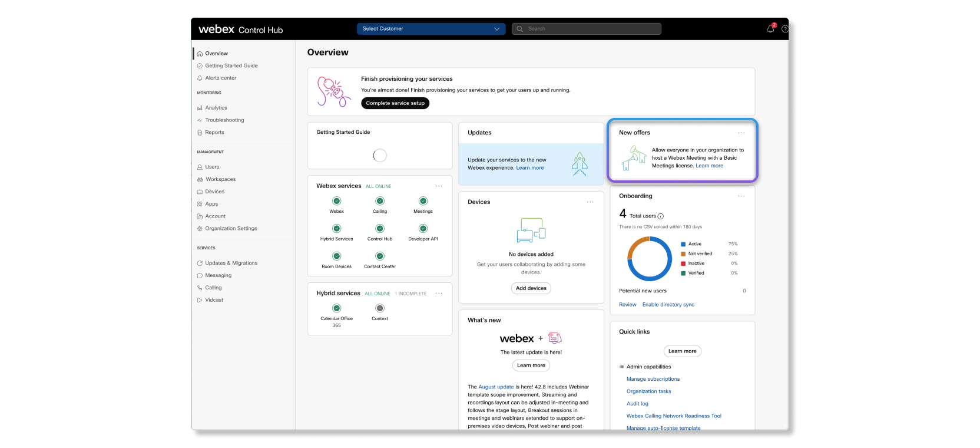Click Learn more button in Quick links
This screenshot has height=448, width=980.
pos(683,351)
